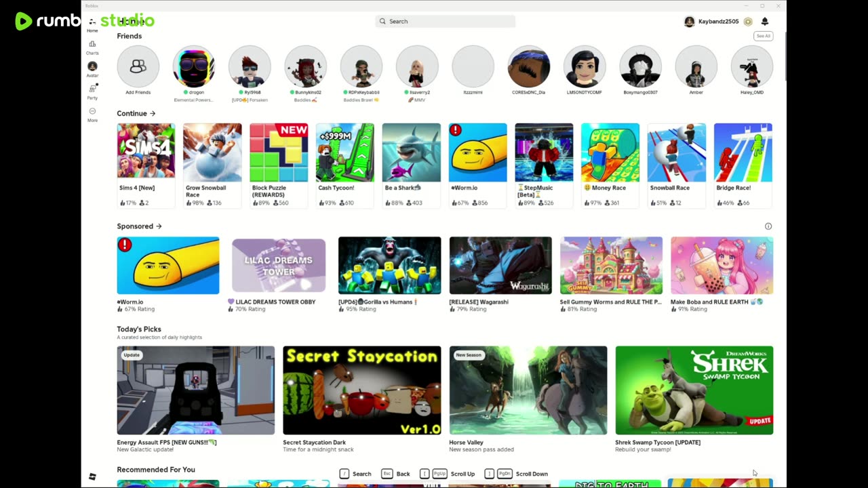The height and width of the screenshot is (488, 868).
Task: Click the 'Today's Picks' heading
Action: [x=139, y=329]
